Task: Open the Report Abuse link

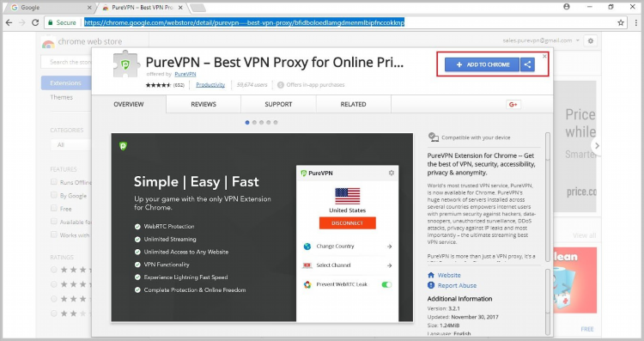Action: coord(457,285)
